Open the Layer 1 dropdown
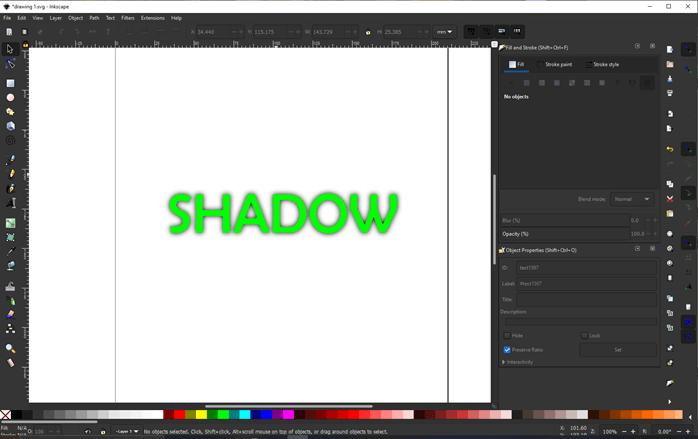Viewport: 698px width, 439px height. click(127, 431)
